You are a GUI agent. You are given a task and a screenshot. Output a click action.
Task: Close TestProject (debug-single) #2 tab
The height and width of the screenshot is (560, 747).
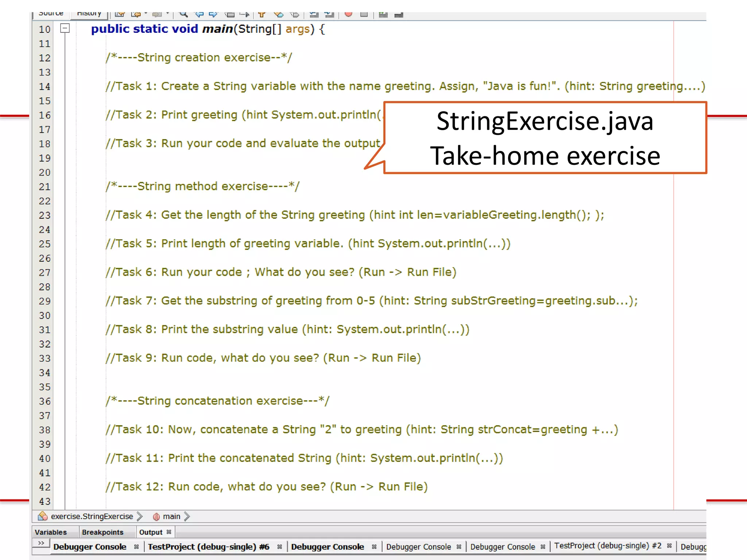tap(669, 546)
